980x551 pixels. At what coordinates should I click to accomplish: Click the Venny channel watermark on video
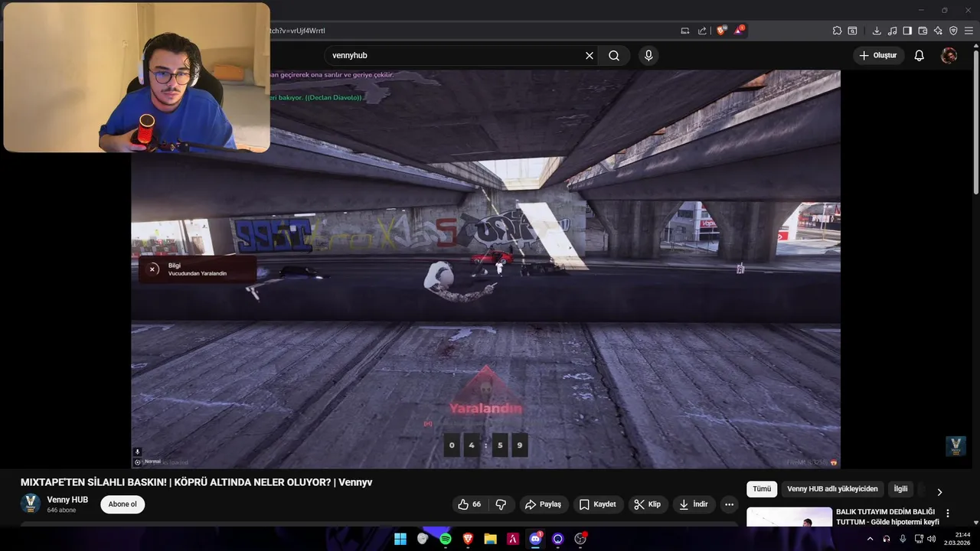click(955, 446)
